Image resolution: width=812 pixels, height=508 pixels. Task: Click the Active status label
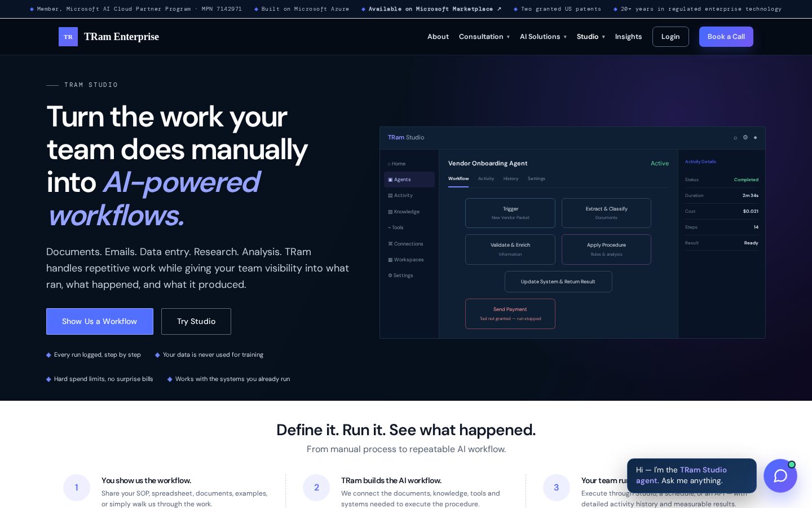click(660, 164)
